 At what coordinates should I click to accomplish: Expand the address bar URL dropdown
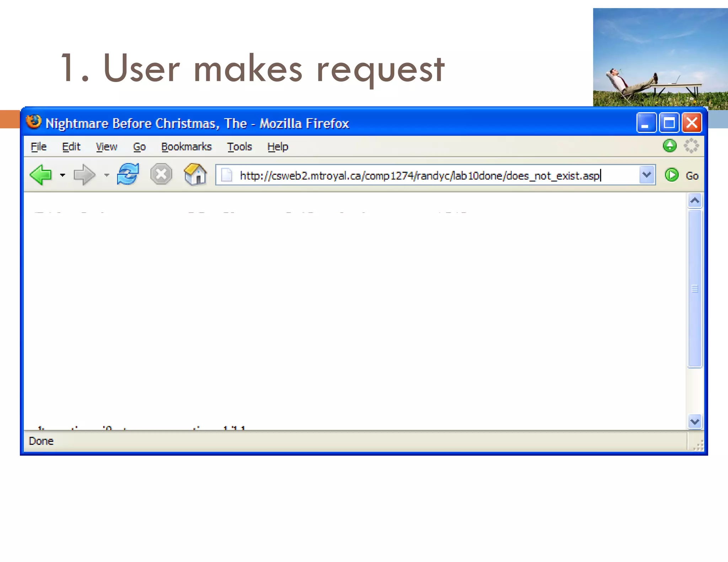[x=647, y=175]
